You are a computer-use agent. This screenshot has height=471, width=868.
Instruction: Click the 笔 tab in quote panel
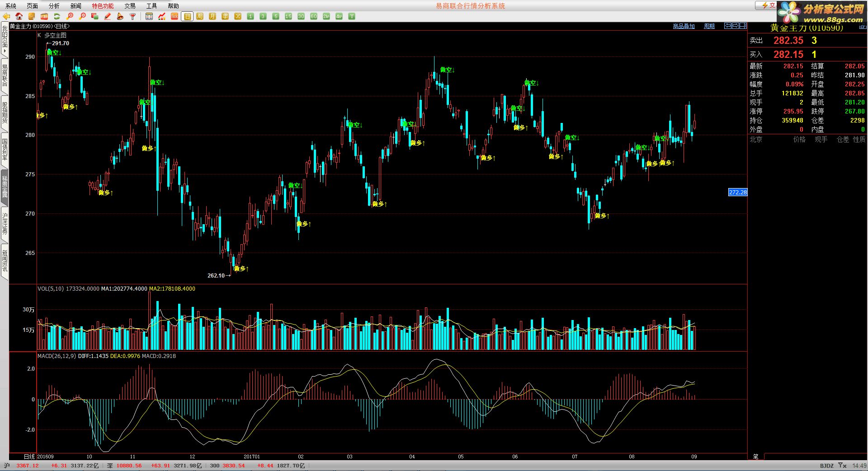click(x=755, y=457)
